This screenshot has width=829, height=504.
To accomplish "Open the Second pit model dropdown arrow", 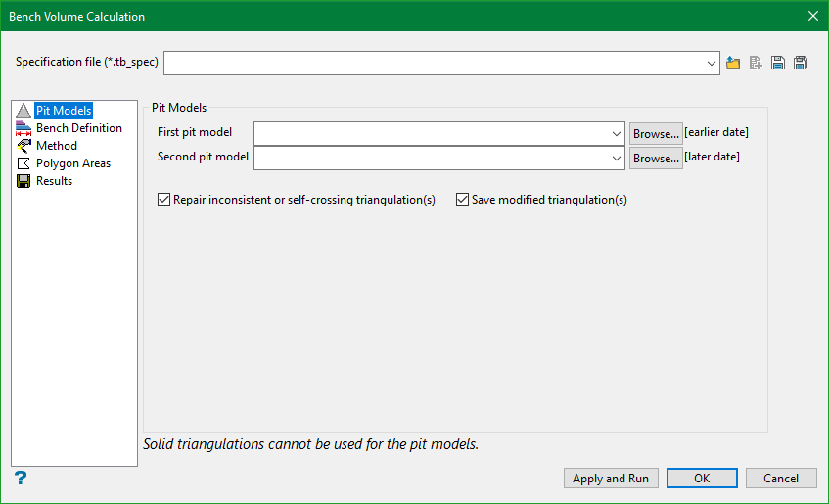I will pyautogui.click(x=616, y=159).
